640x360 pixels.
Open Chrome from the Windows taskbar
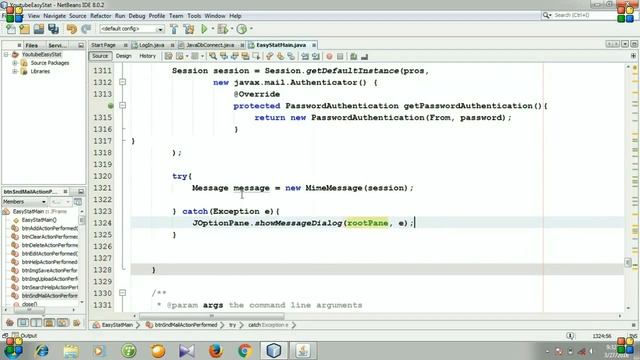(244, 351)
